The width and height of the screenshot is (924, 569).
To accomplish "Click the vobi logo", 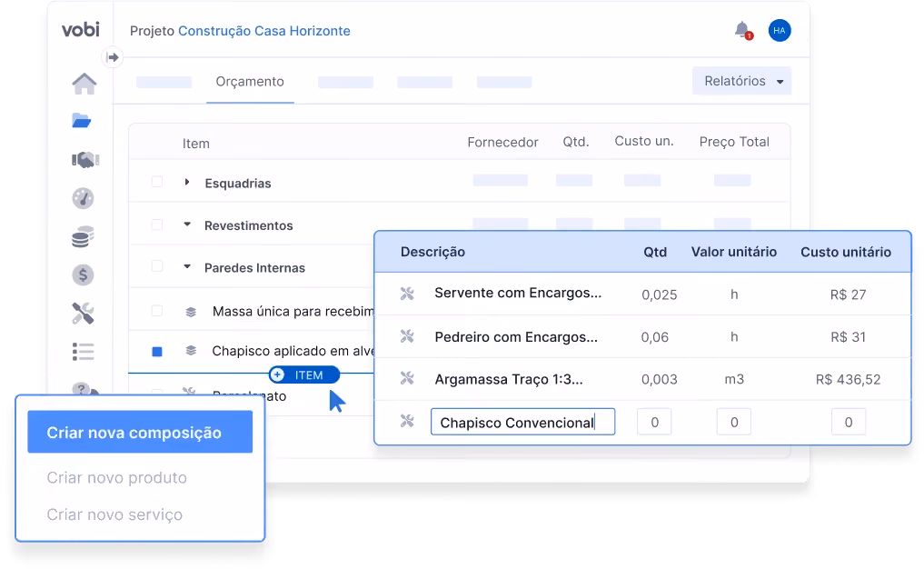I will click(81, 29).
